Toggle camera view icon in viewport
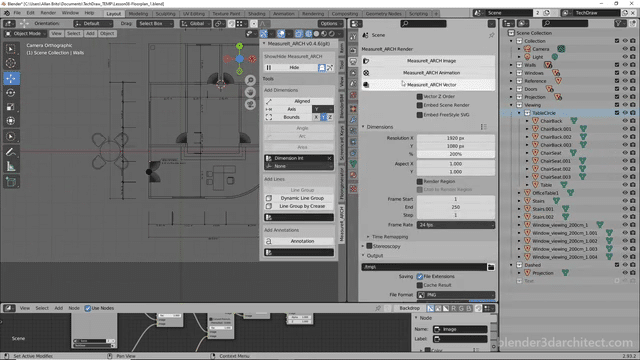640x360 pixels. 250,104
